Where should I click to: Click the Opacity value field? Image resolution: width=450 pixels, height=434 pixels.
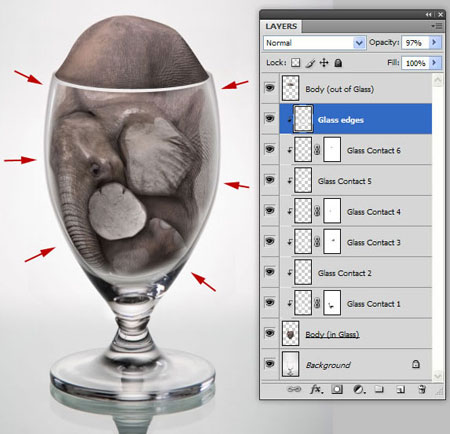pos(415,43)
